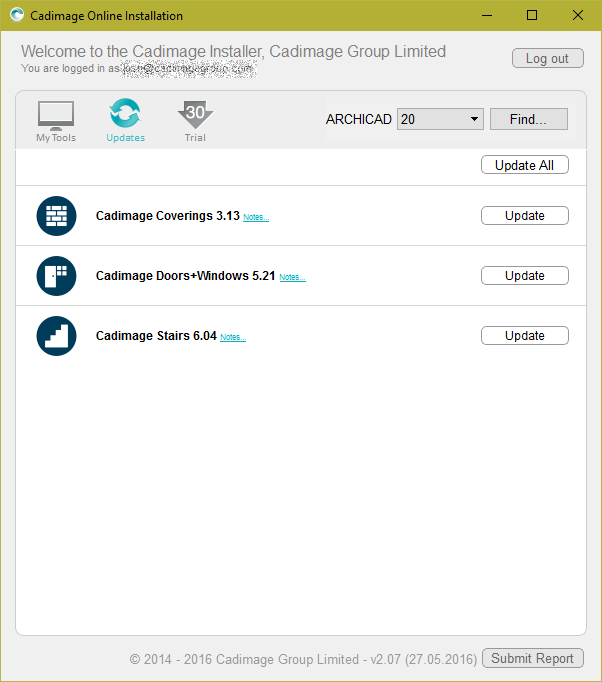Open the My Tools monitor icon tab
This screenshot has height=682, width=602.
pyautogui.click(x=56, y=120)
